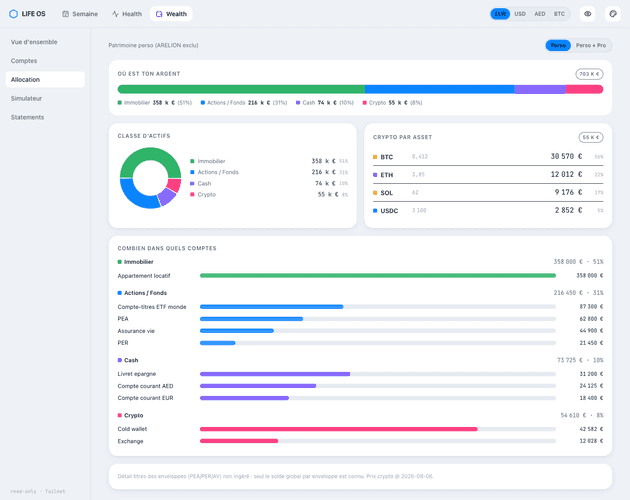Switch currency to BTC
The height and width of the screenshot is (500, 630).
click(x=559, y=14)
